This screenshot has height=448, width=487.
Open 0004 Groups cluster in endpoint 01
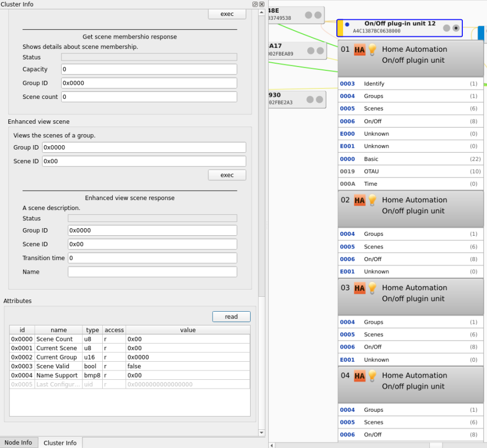tap(411, 96)
